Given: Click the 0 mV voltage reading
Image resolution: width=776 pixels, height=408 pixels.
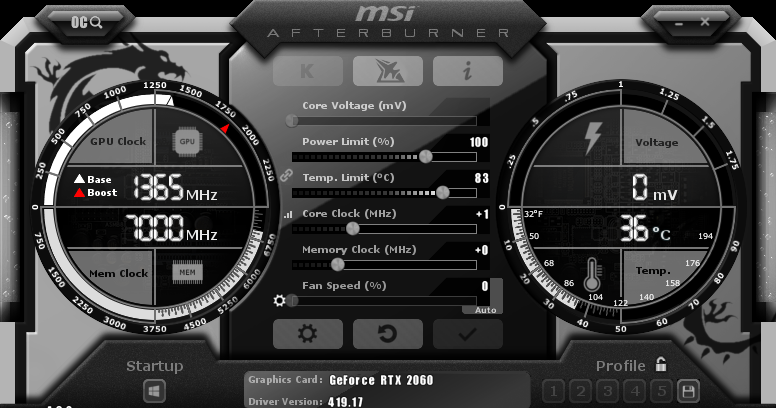Looking at the screenshot, I should pos(654,188).
